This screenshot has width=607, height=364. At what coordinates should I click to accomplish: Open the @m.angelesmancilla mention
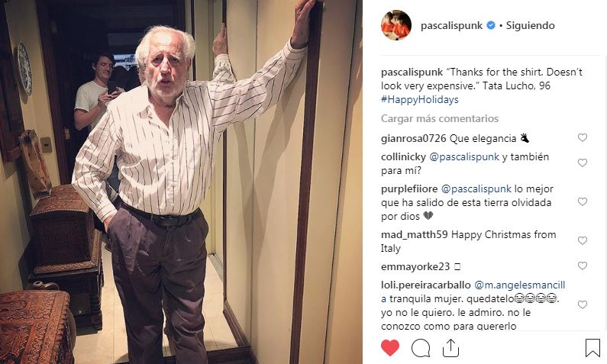coord(473,292)
